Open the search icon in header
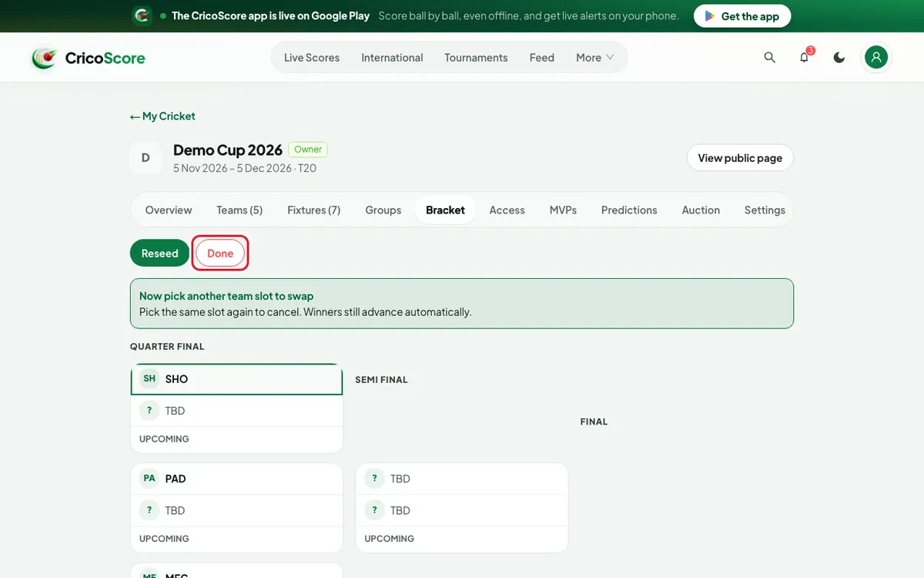924x578 pixels. (769, 58)
